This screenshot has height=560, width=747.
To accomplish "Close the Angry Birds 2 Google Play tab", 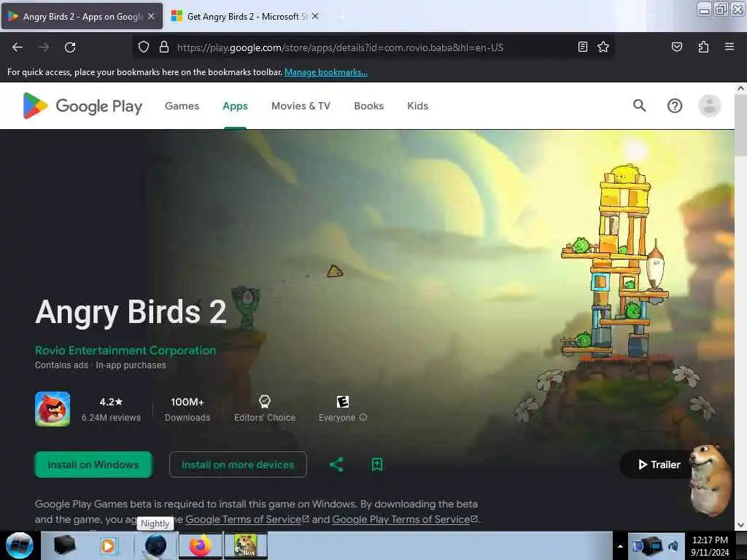I will [151, 16].
